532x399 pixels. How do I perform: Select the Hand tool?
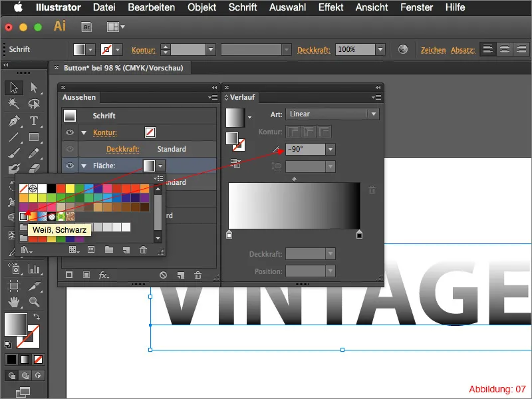click(x=14, y=302)
